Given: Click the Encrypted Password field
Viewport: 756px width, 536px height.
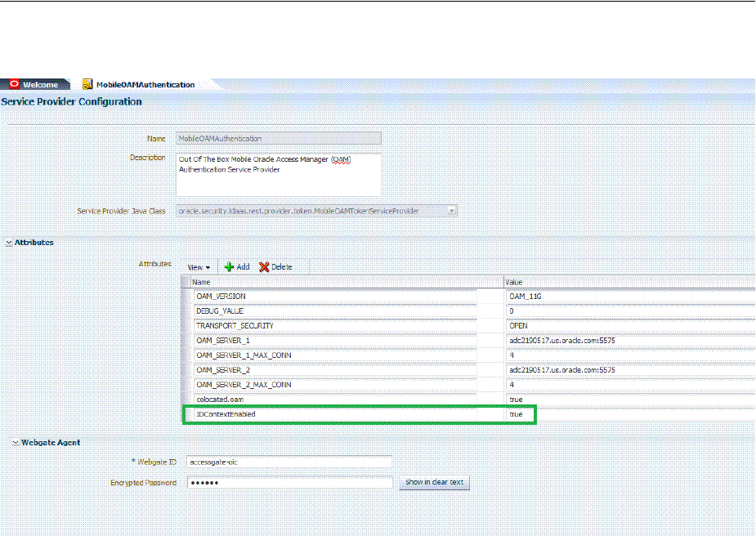Looking at the screenshot, I should [289, 483].
